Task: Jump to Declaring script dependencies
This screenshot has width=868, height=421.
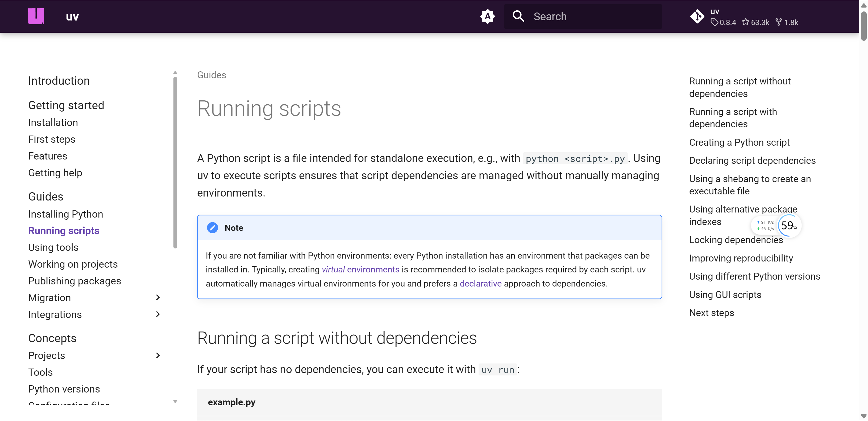Action: (752, 161)
